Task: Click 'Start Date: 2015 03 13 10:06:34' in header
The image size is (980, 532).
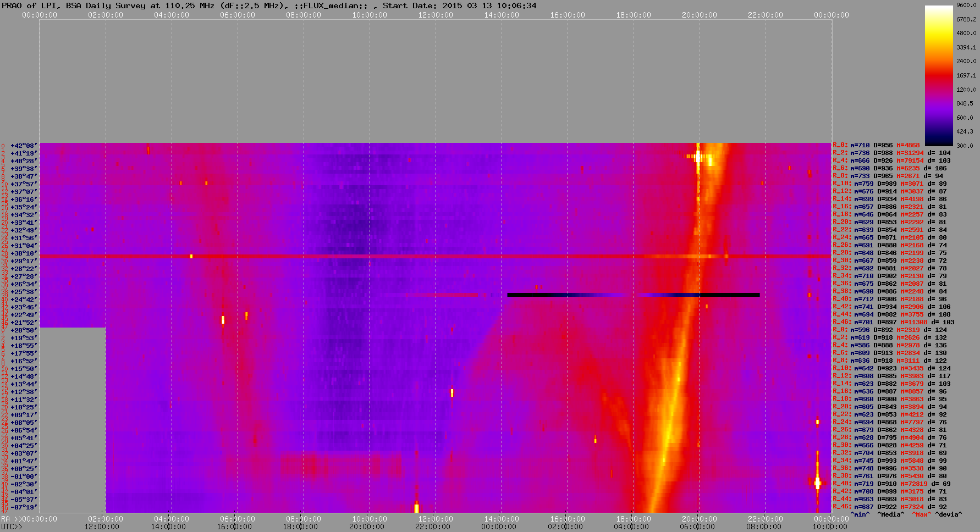Action: coord(460,5)
